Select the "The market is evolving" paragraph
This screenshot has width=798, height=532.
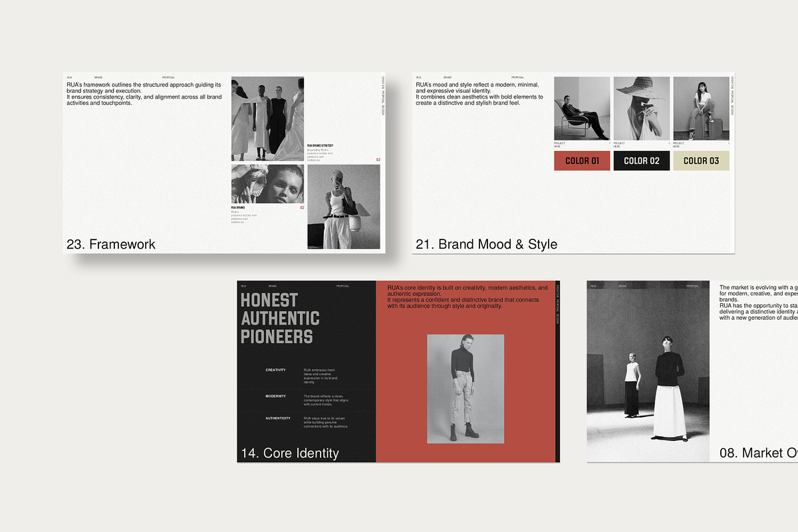tap(759, 303)
